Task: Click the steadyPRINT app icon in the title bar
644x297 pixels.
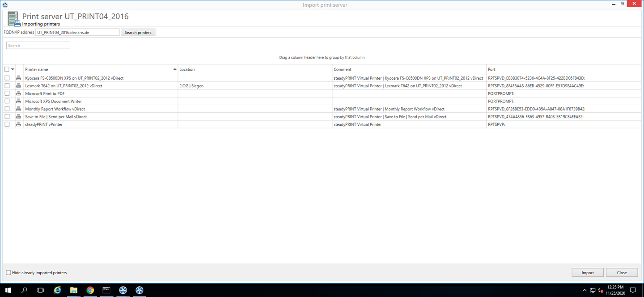Action: pyautogui.click(x=5, y=4)
